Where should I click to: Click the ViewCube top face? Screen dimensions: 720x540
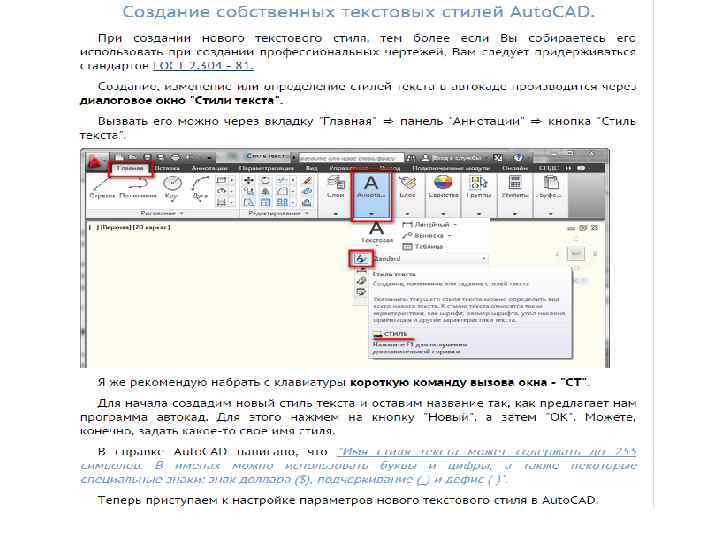click(576, 253)
